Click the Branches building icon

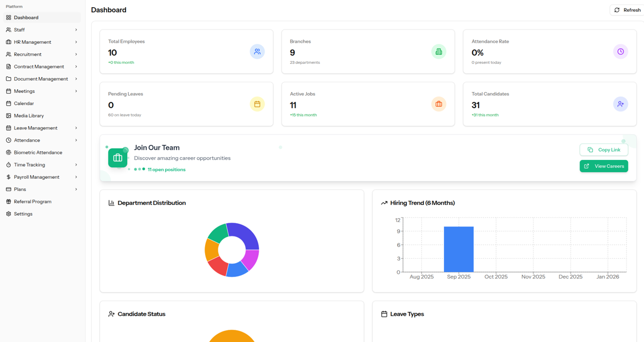tap(438, 52)
